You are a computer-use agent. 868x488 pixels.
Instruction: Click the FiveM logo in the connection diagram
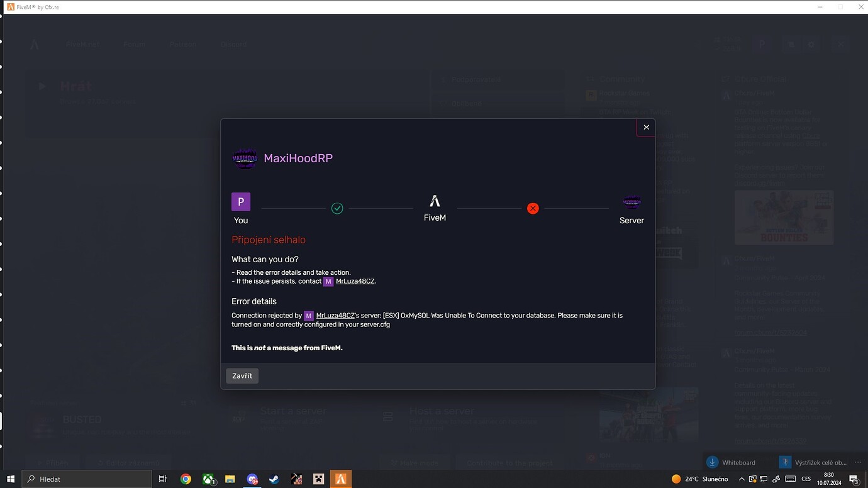435,201
